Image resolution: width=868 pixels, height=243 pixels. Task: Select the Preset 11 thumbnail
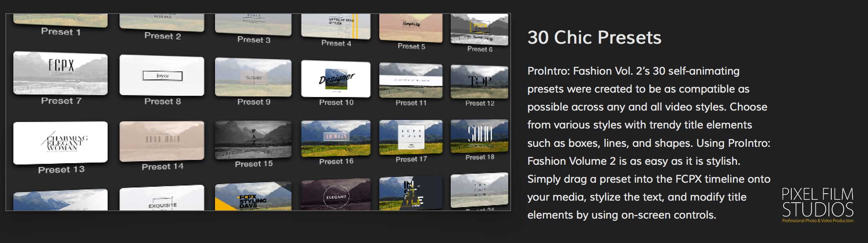point(411,81)
